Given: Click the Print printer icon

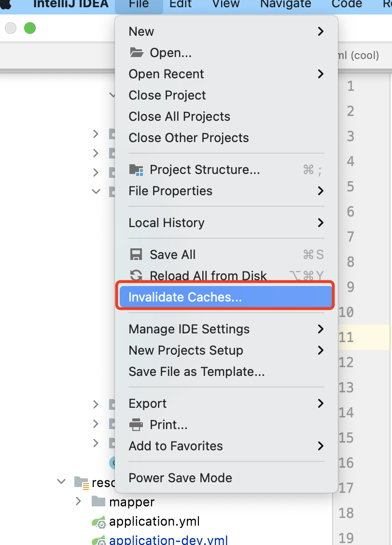Looking at the screenshot, I should (x=137, y=425).
